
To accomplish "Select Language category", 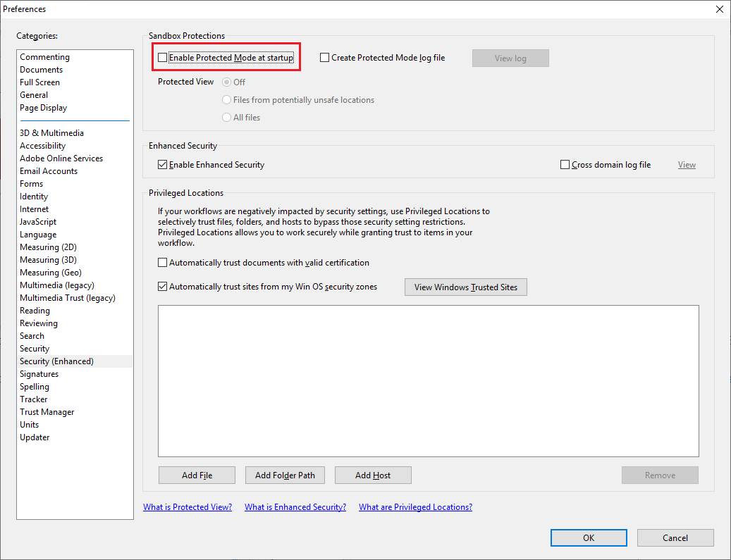I will click(75, 235).
